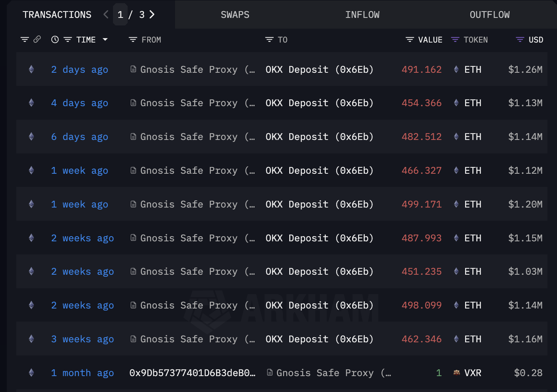The height and width of the screenshot is (392, 557).
Task: Click contract icon in the VXR row TO column
Action: 270,373
